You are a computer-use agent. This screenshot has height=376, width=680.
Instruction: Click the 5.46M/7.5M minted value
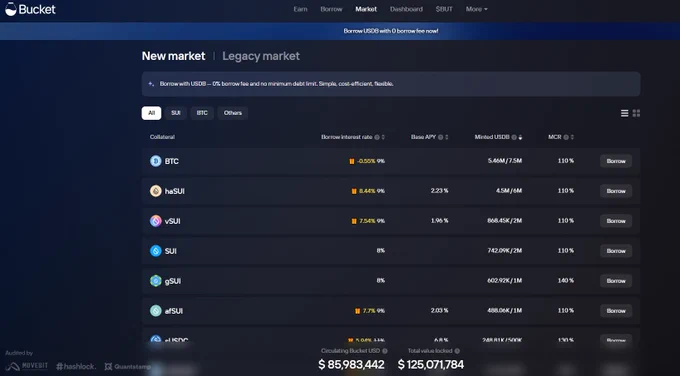click(505, 161)
